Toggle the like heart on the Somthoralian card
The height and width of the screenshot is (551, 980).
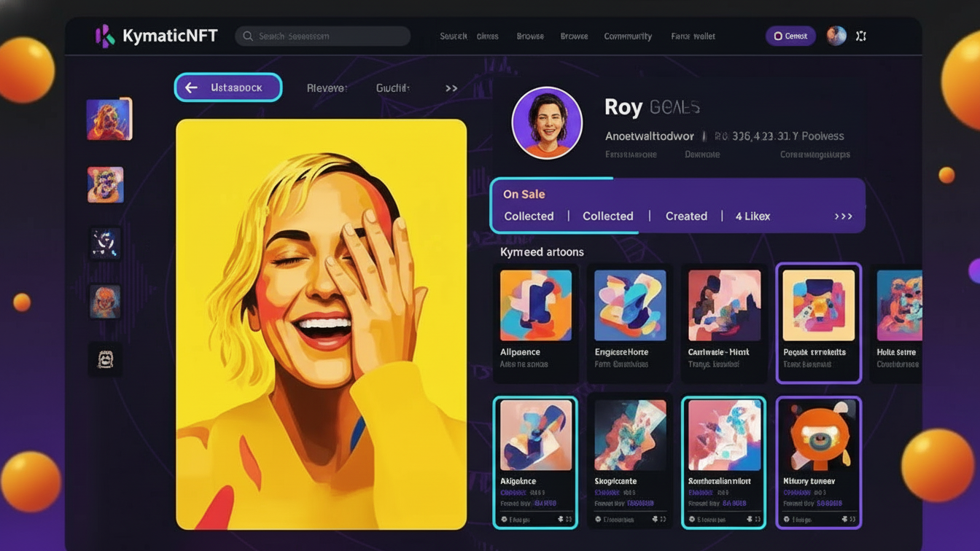click(x=750, y=520)
